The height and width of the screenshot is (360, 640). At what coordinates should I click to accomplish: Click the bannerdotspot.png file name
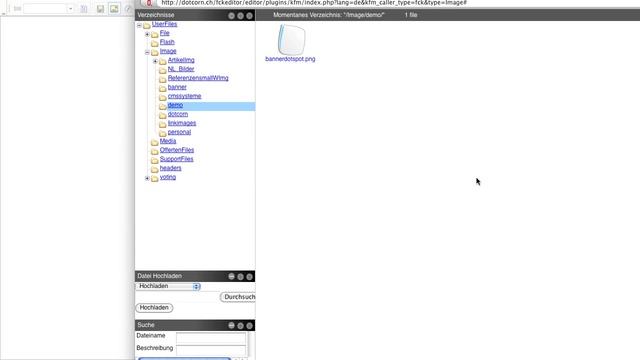290,59
